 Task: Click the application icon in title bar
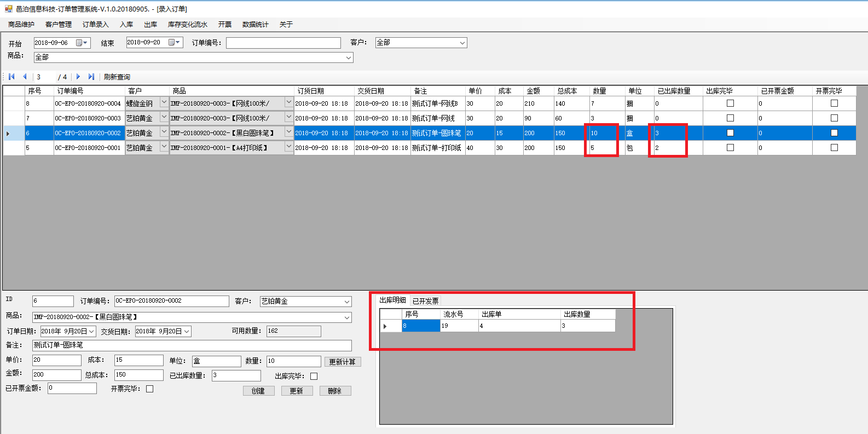point(8,9)
